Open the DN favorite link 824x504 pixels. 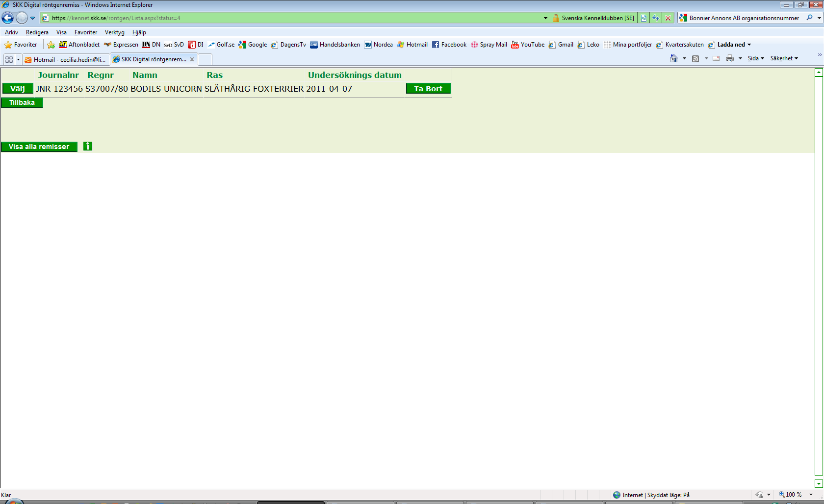[x=152, y=45]
